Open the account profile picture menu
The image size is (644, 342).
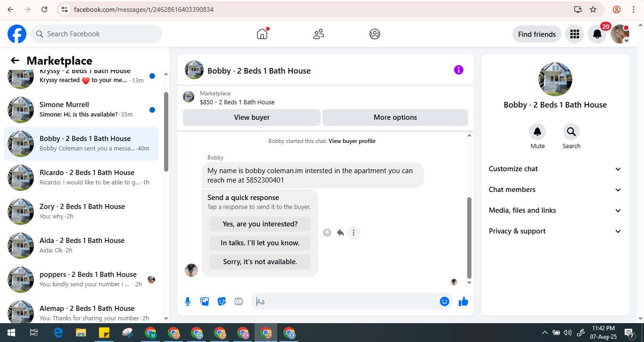click(619, 34)
